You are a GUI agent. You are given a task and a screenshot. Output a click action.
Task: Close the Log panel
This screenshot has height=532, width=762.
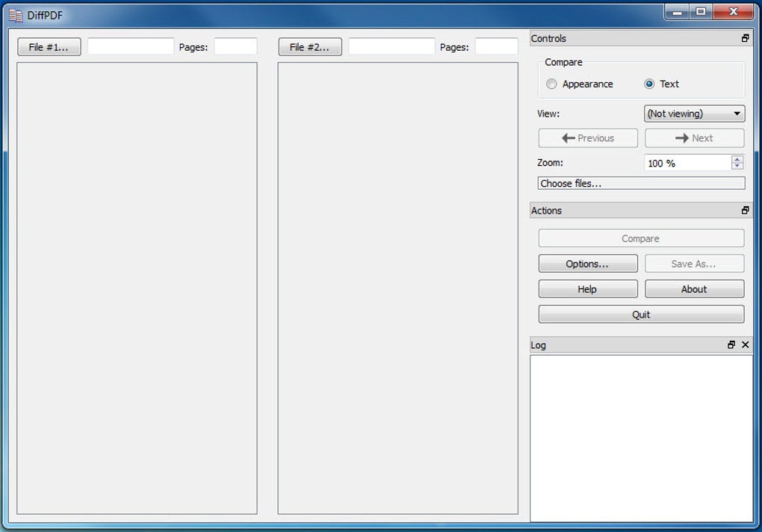(745, 344)
